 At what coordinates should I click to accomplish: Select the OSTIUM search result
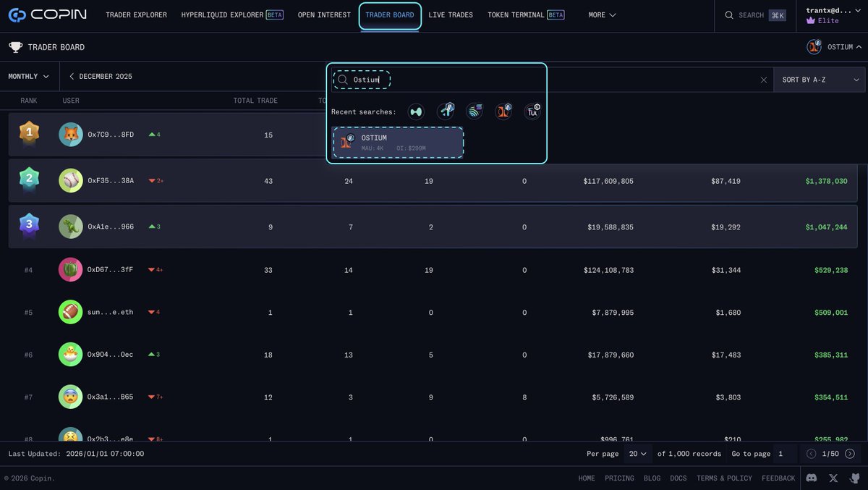(x=397, y=143)
